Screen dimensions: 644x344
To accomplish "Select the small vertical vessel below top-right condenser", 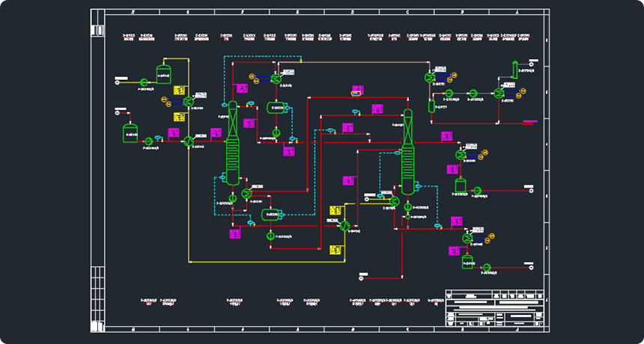I will (432, 106).
